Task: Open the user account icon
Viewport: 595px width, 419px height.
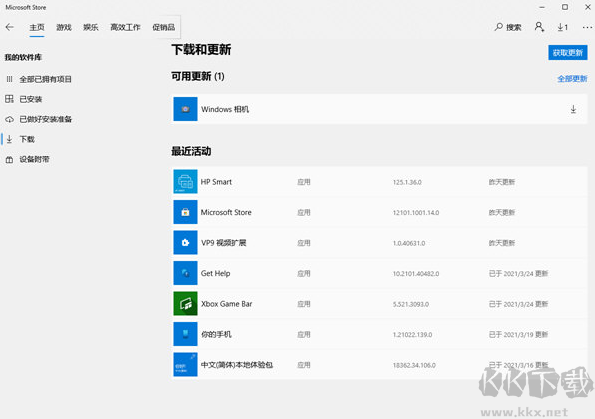Action: [x=539, y=27]
